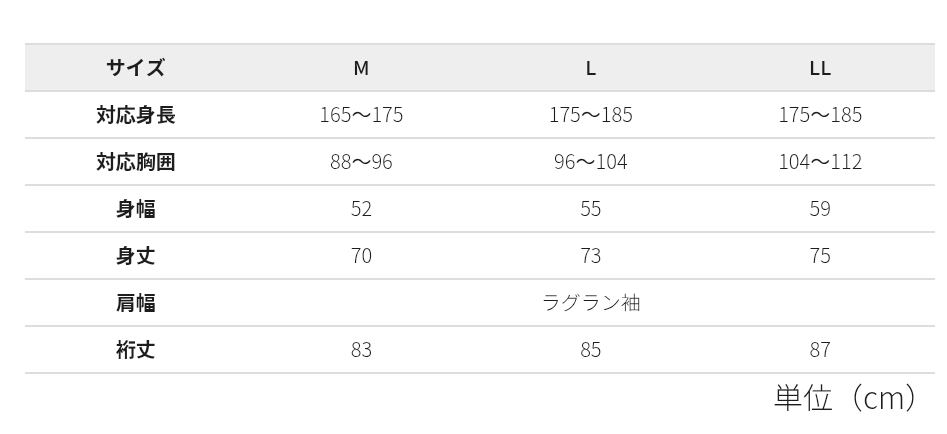Click the ラグラン袖 cell text
This screenshot has width=947, height=434.
click(x=591, y=303)
